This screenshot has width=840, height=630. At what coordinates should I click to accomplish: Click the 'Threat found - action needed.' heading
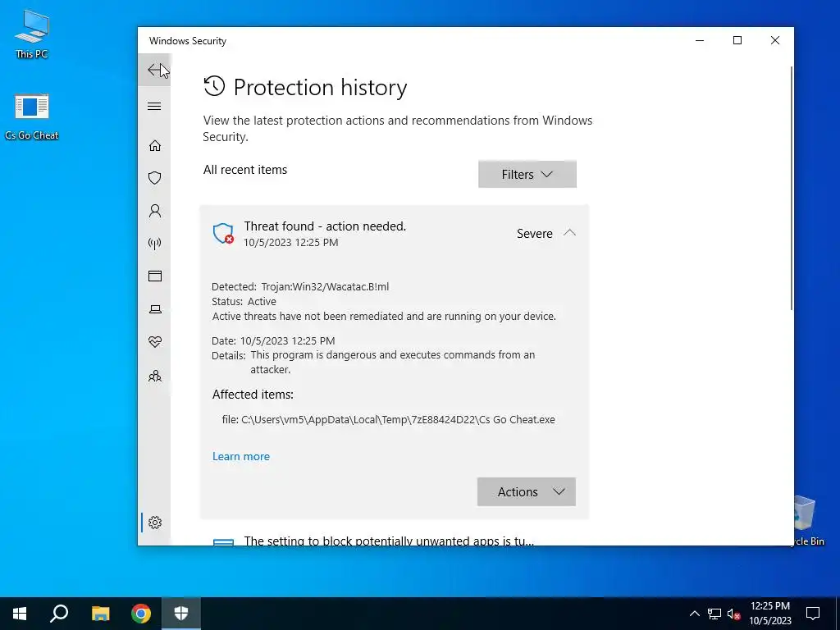point(325,226)
